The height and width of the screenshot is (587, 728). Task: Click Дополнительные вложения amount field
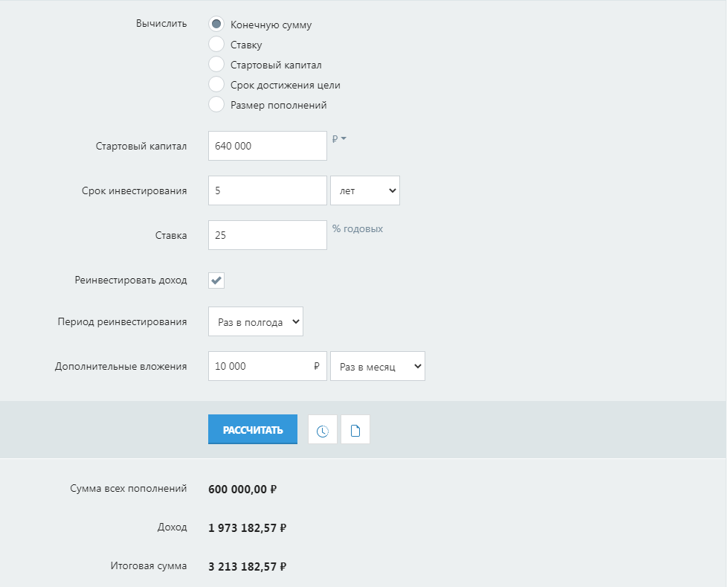point(268,366)
